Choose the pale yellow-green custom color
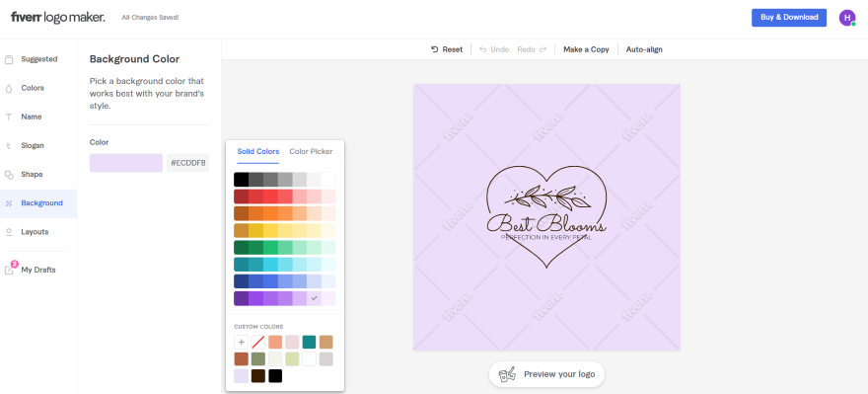Screen dimensions: 868x394 292,359
